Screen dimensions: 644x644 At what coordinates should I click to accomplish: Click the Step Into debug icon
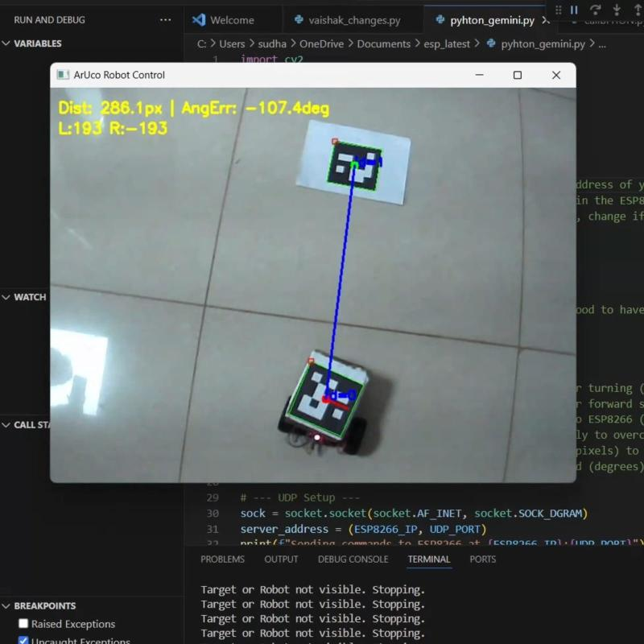(617, 10)
